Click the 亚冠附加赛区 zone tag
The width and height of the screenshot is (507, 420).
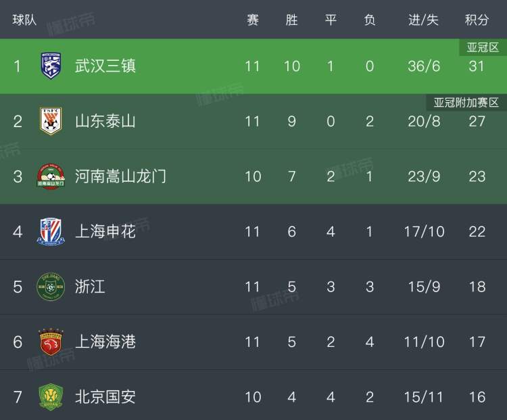[x=466, y=103]
